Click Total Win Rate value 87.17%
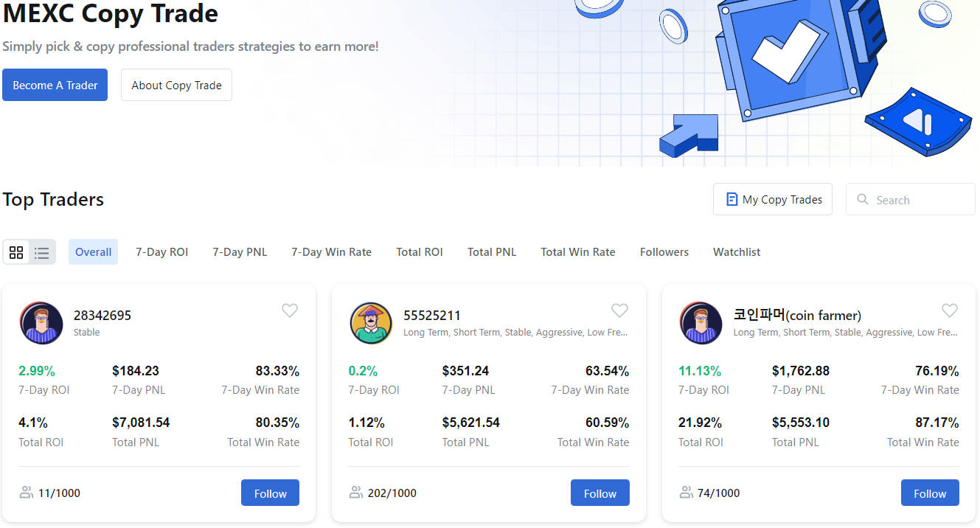This screenshot has width=980, height=528. (937, 423)
